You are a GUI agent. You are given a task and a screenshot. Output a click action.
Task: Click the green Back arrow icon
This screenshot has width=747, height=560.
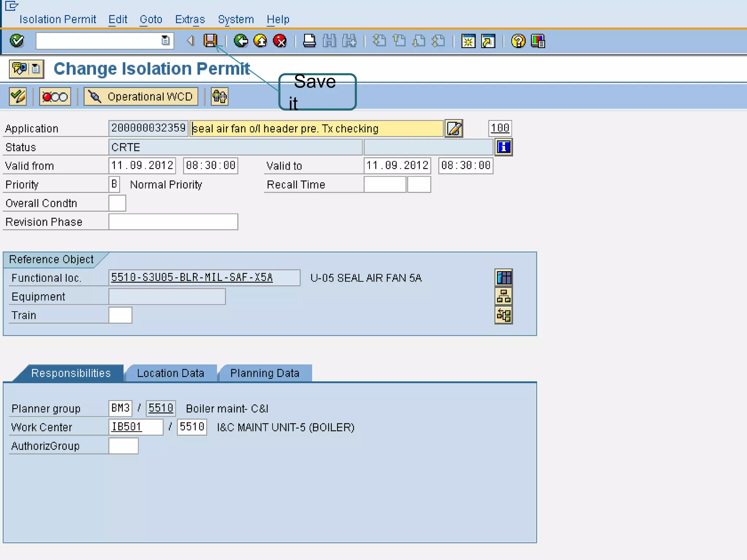pyautogui.click(x=241, y=41)
